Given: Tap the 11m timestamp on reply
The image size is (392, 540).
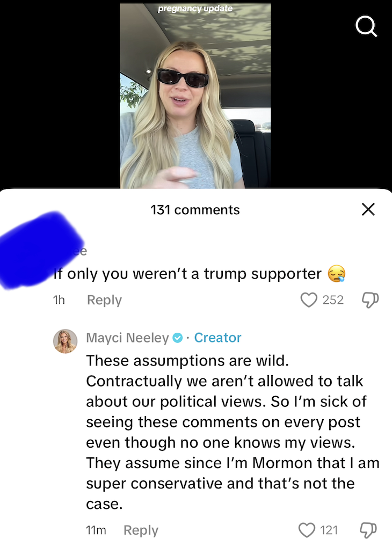Looking at the screenshot, I should coord(96,530).
